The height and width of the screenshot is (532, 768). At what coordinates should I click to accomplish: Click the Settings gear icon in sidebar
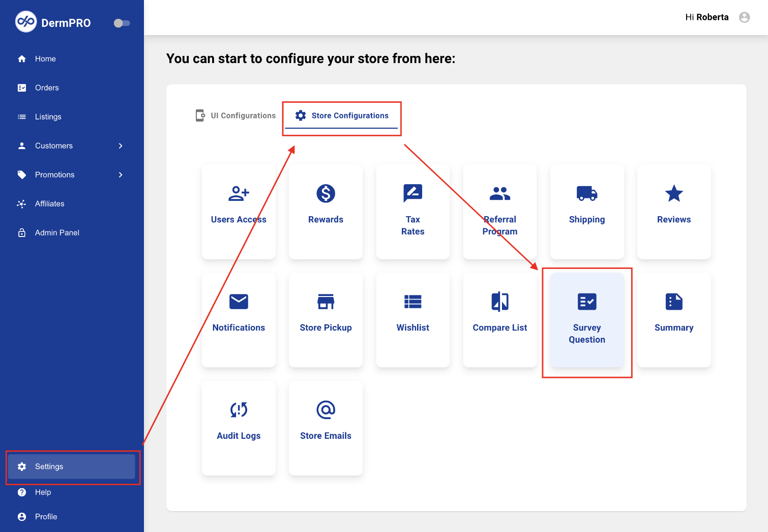point(22,466)
